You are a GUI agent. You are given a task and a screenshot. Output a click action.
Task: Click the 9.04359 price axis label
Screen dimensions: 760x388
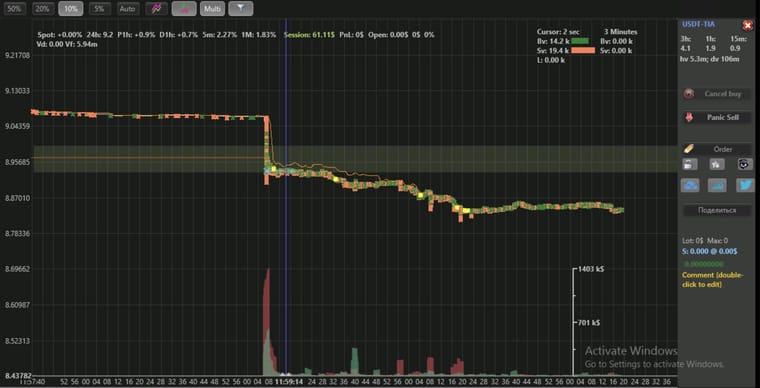point(18,126)
